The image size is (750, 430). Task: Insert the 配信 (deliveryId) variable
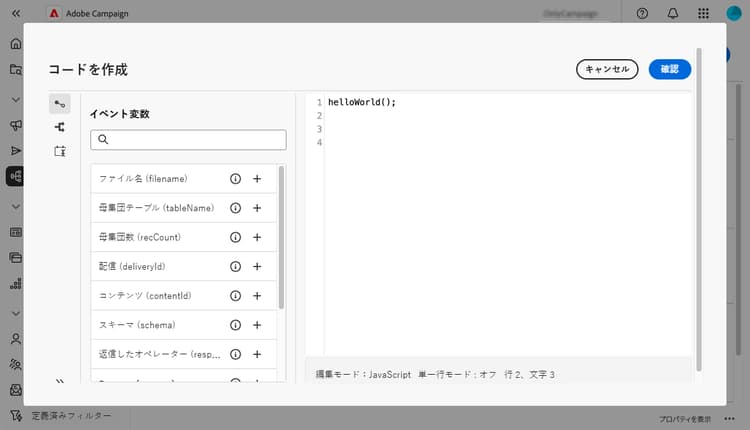257,266
